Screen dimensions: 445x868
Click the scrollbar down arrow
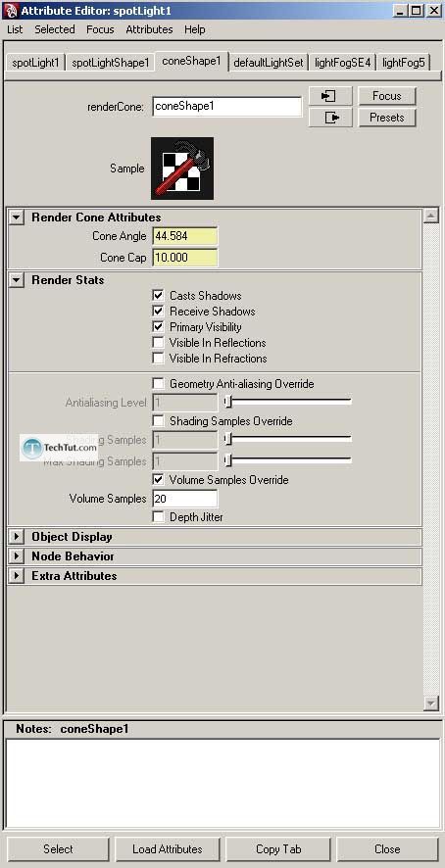point(431,703)
